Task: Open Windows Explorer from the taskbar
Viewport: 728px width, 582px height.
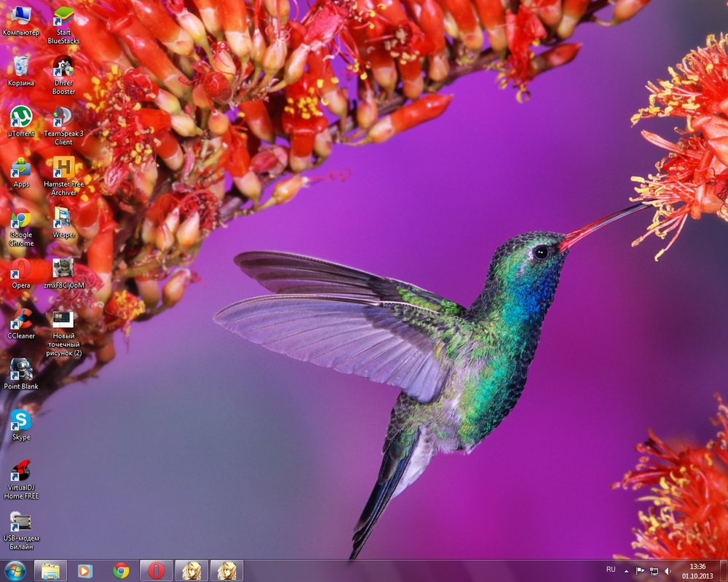Action: pyautogui.click(x=50, y=570)
